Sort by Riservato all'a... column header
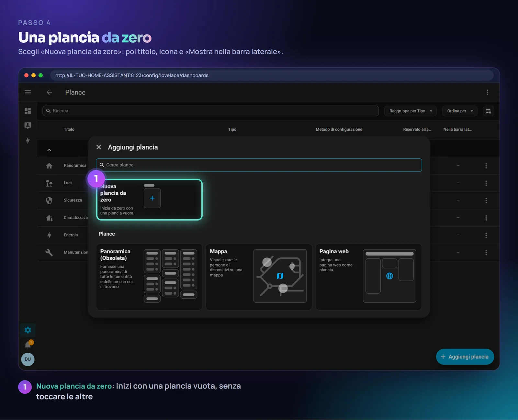The image size is (518, 420). point(417,129)
